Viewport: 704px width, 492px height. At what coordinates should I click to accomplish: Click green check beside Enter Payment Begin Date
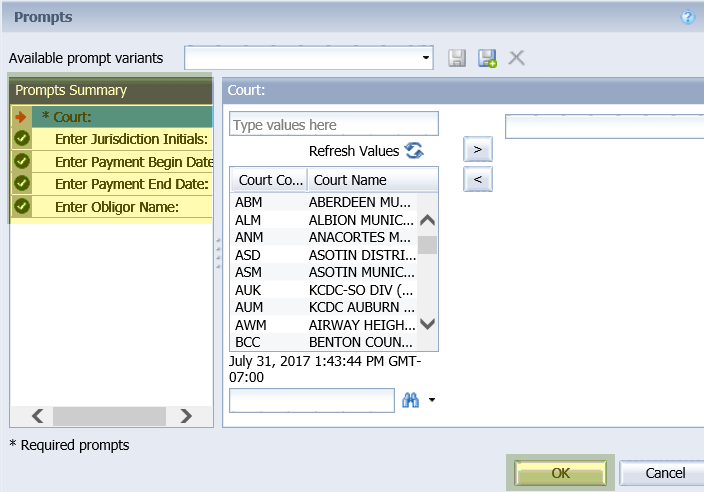click(22, 161)
